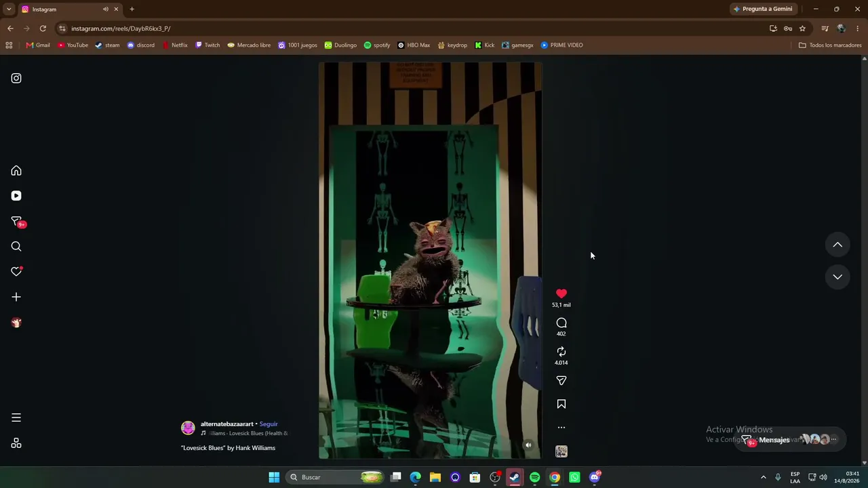This screenshot has height=488, width=868.
Task: Open the audio thumbnail of the reel
Action: 561,451
